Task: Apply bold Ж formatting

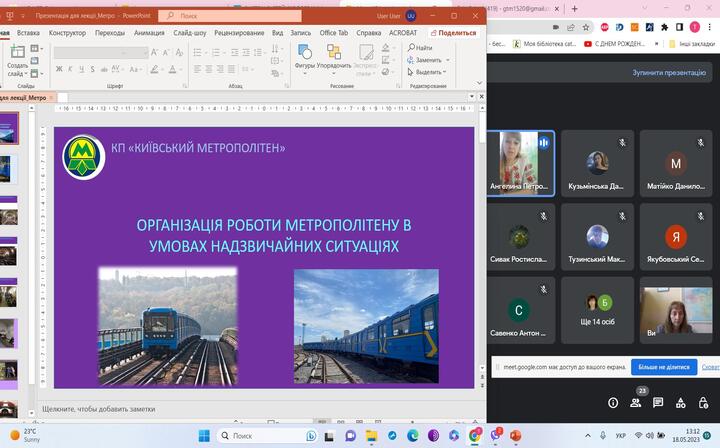Action: (59, 69)
